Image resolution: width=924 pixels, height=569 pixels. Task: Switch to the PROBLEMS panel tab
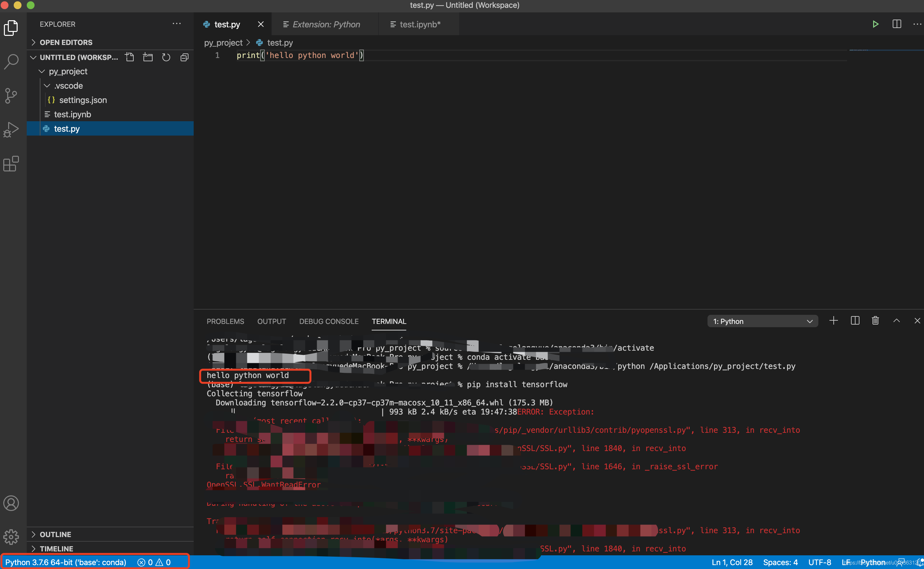click(225, 321)
